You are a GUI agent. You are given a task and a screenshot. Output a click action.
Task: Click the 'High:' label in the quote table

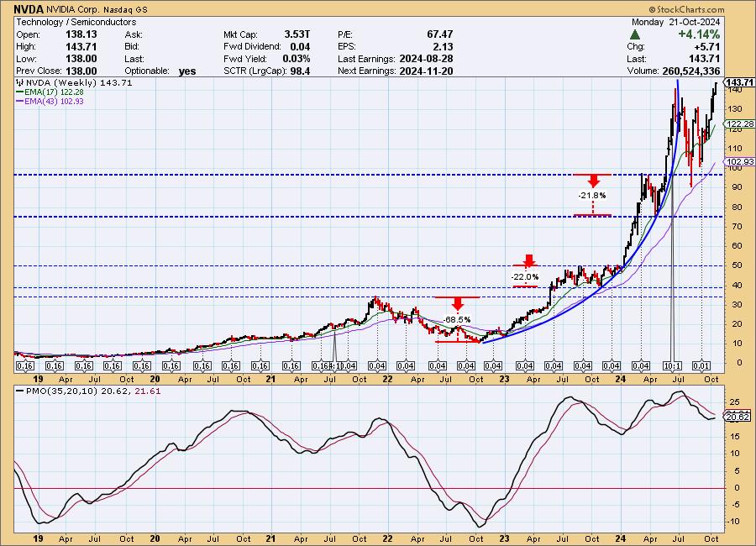(x=26, y=47)
